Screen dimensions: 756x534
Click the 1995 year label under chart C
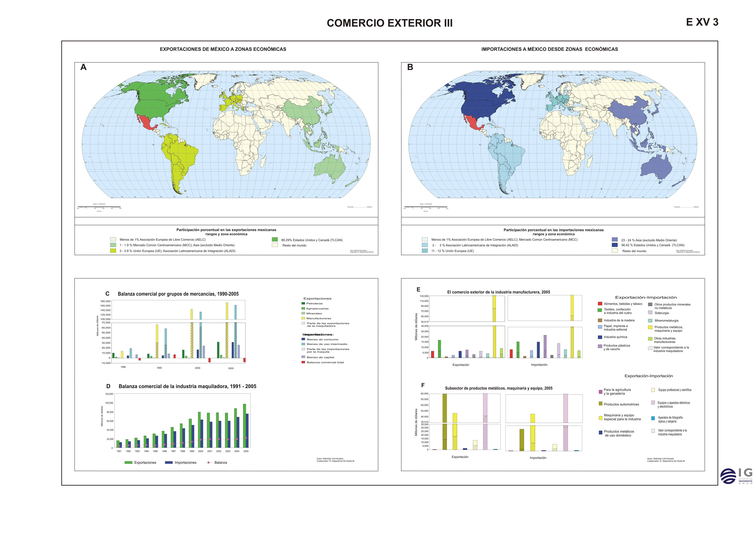[159, 368]
